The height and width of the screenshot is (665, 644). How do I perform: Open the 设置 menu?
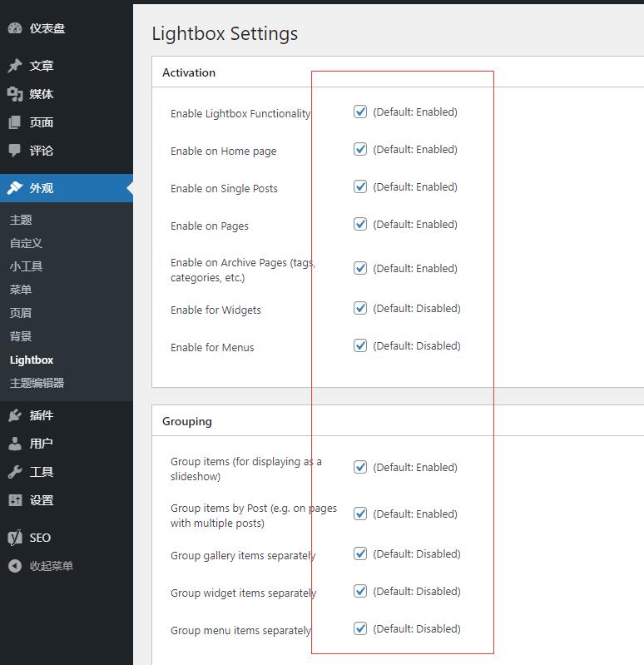67,500
